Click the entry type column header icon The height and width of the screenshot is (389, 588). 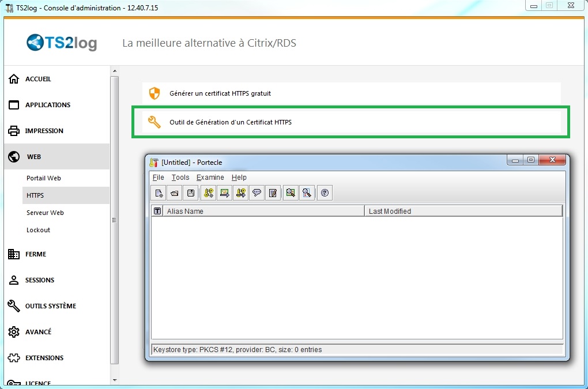click(157, 211)
